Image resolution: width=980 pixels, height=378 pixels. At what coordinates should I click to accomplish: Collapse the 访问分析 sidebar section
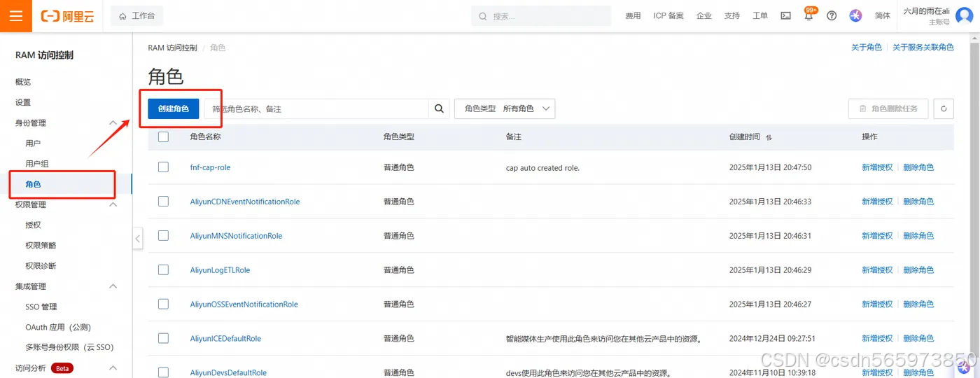113,368
